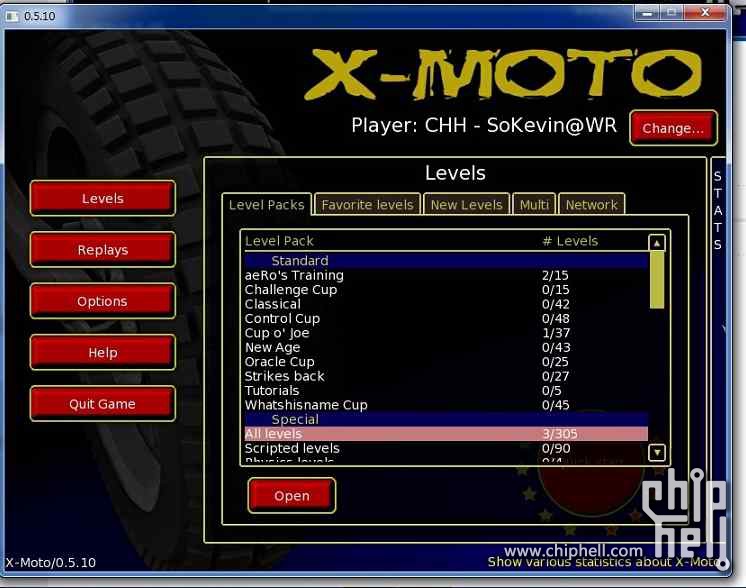Close the X-Moto window
This screenshot has width=746, height=588.
(x=705, y=13)
